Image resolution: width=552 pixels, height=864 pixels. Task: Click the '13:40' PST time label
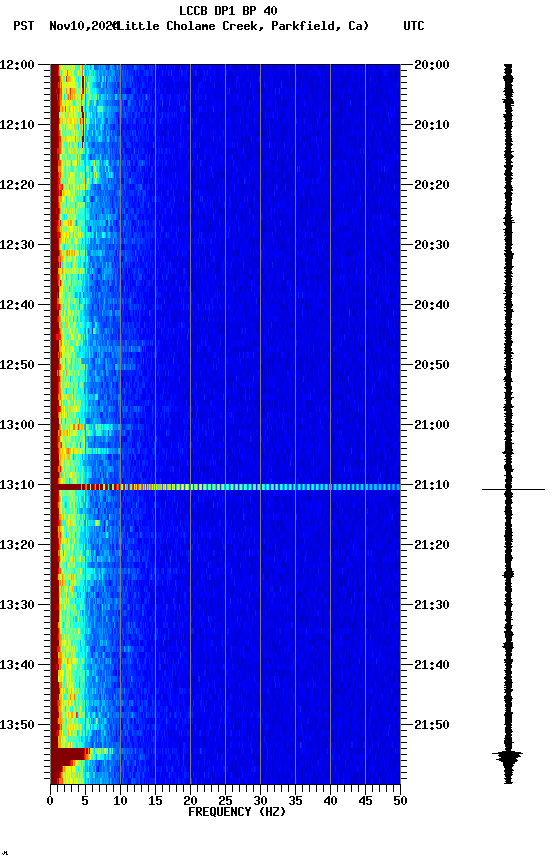[x=17, y=666]
